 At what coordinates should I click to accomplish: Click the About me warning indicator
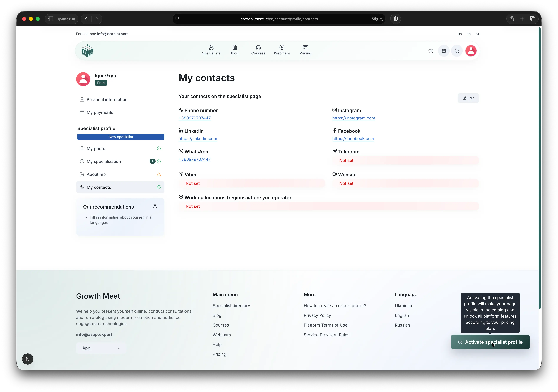pos(159,174)
